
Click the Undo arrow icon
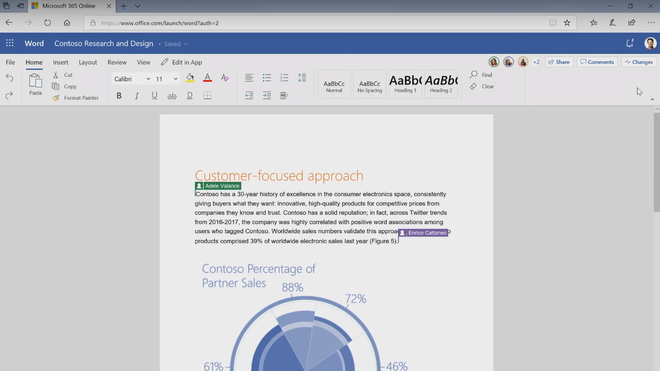pos(9,78)
